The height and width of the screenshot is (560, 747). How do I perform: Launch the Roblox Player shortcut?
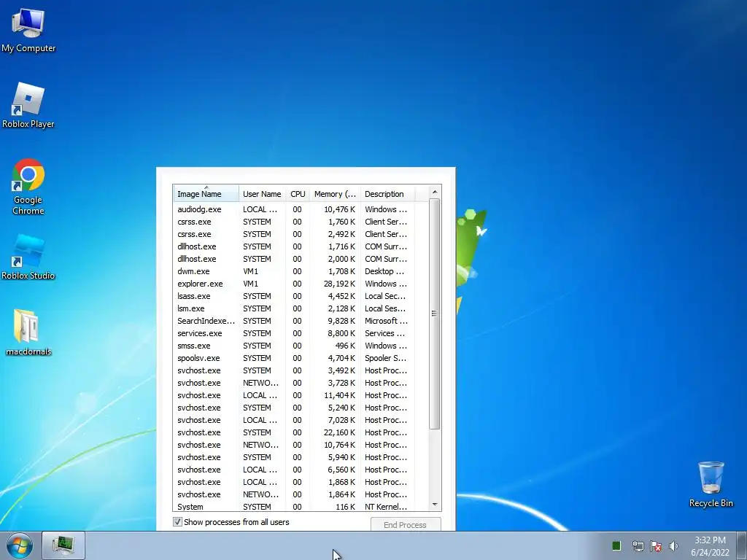tap(28, 106)
